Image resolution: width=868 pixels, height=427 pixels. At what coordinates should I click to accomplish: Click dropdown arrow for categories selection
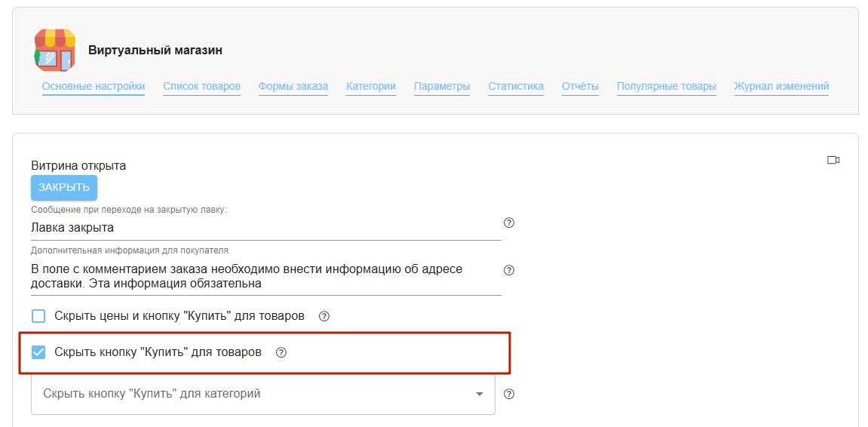click(x=479, y=394)
